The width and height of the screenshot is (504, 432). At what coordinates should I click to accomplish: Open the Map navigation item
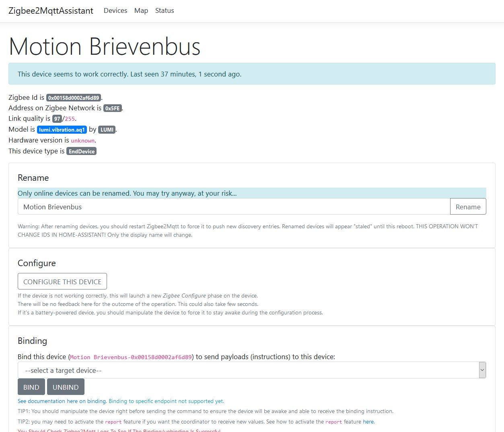(x=141, y=10)
